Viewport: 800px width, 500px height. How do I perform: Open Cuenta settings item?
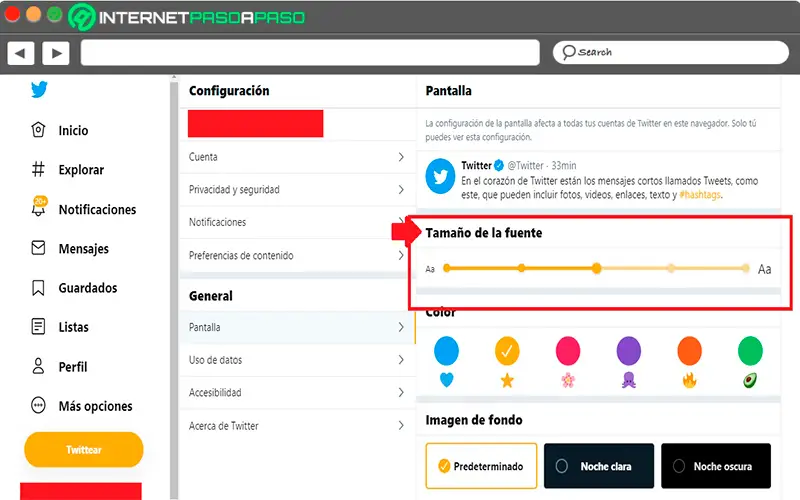point(297,157)
